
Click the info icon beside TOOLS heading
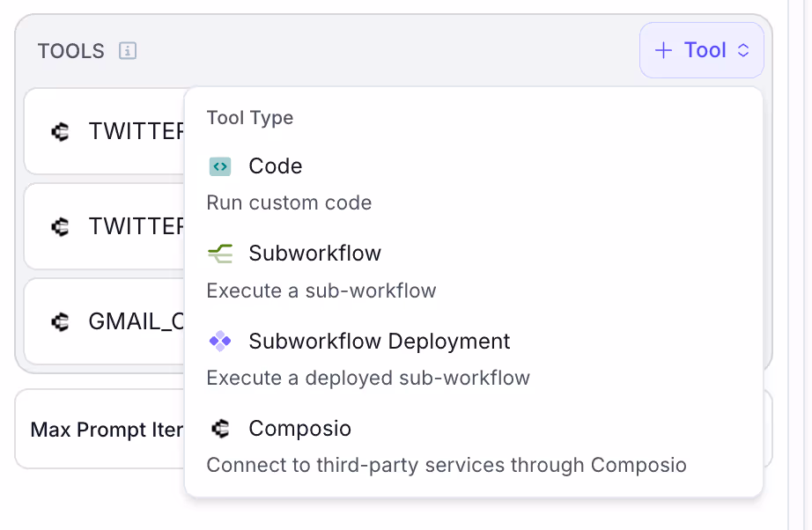coord(128,51)
